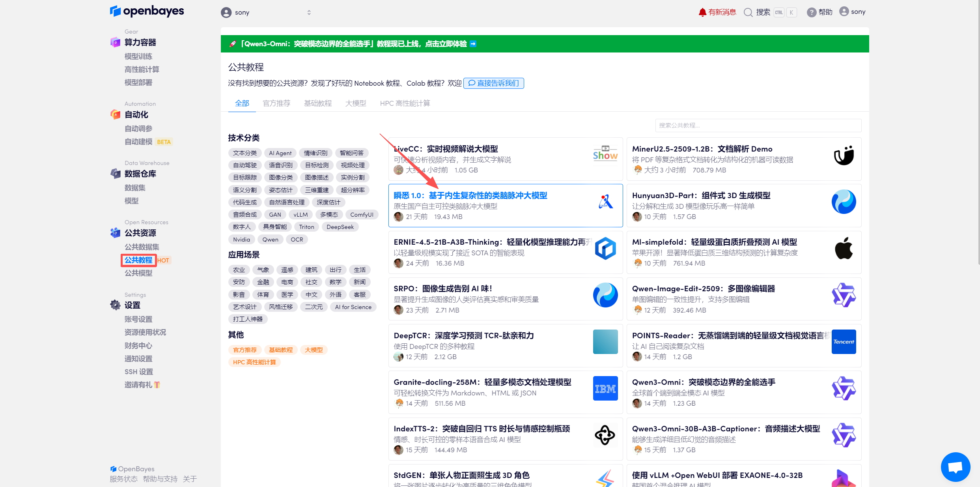980x487 pixels.
Task: Click the IndexTTS-2 knot logo icon
Action: coord(605,435)
